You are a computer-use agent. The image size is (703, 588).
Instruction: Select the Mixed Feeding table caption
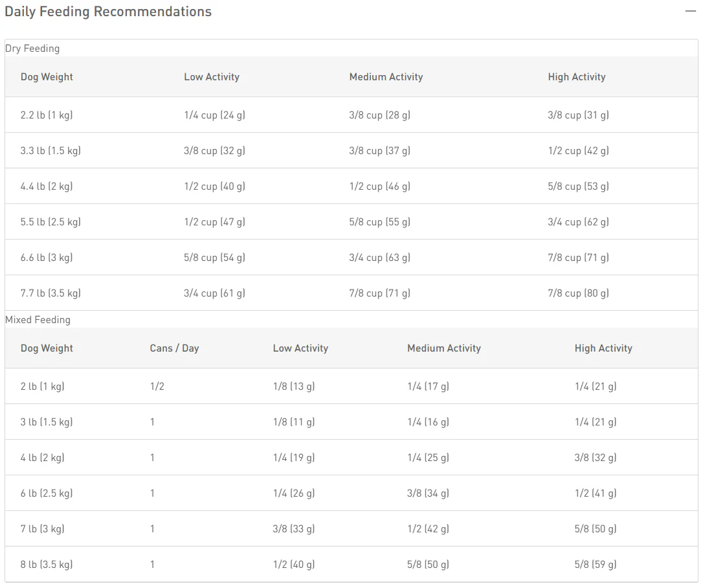(x=38, y=320)
